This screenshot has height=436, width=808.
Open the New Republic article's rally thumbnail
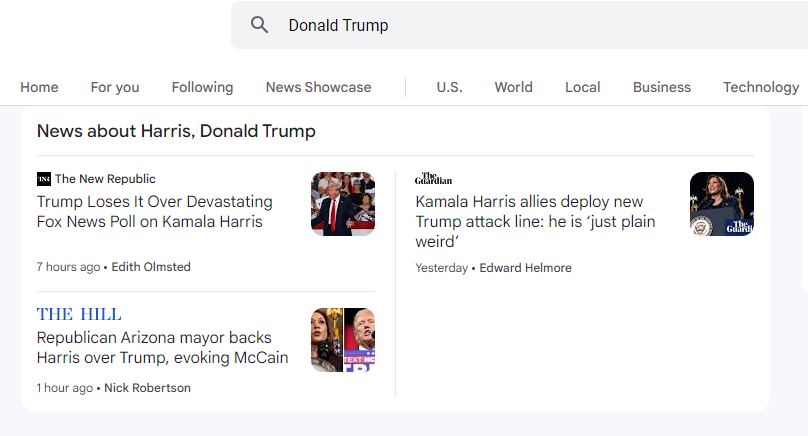pos(343,204)
